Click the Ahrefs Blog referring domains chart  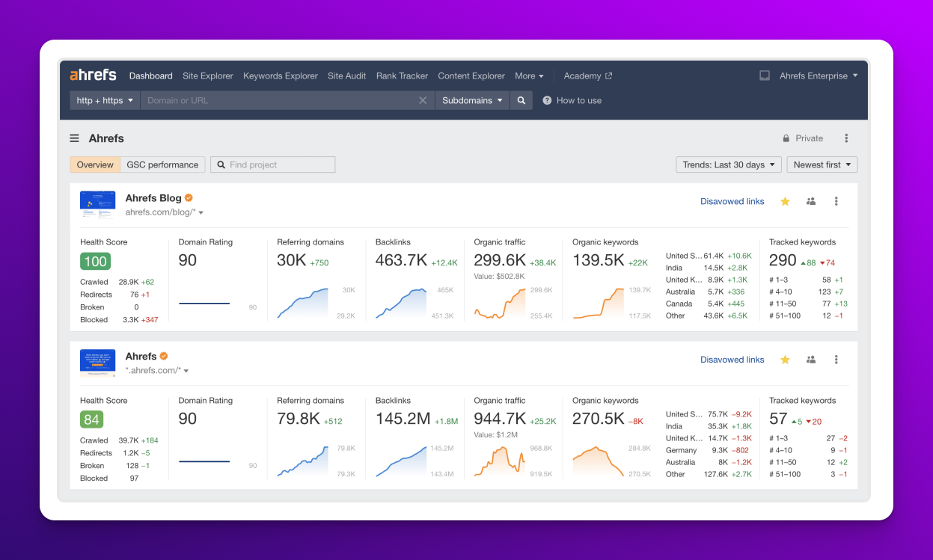[302, 303]
